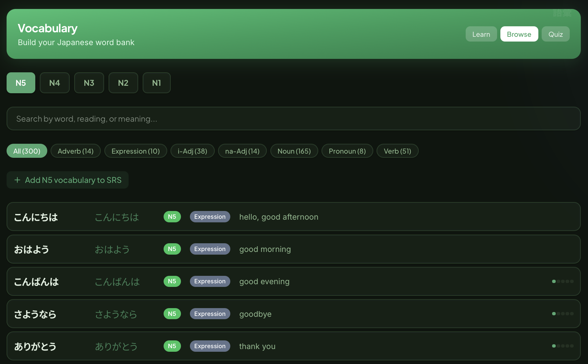588x364 pixels.
Task: Select the N4 level
Action: 54,83
